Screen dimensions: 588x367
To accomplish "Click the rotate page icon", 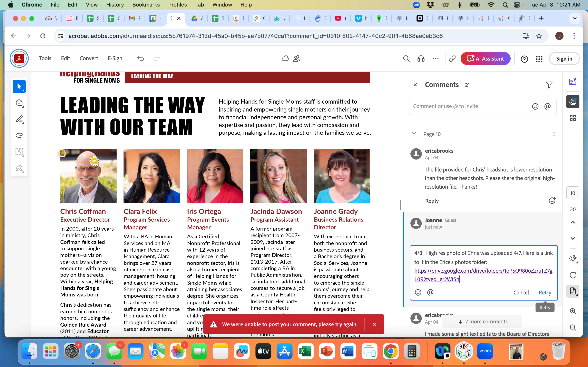I will pyautogui.click(x=573, y=275).
